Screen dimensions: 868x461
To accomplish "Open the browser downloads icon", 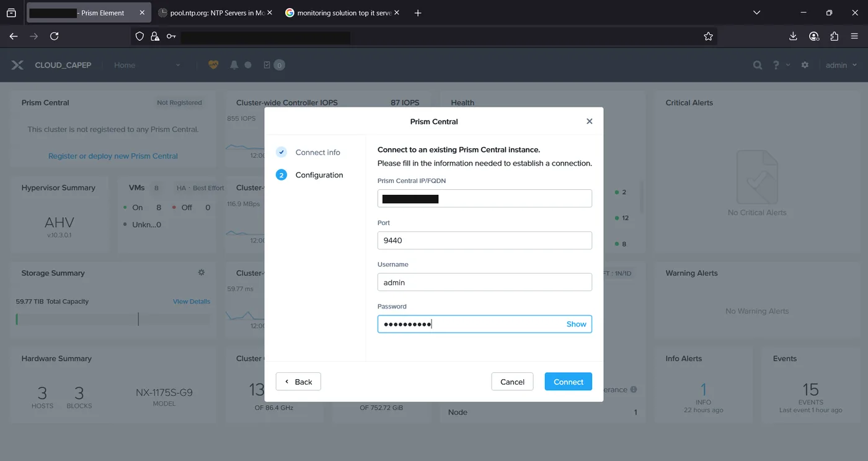I will pos(793,36).
